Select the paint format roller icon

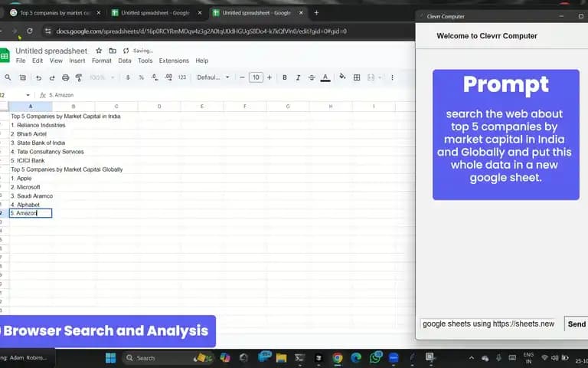click(x=79, y=77)
